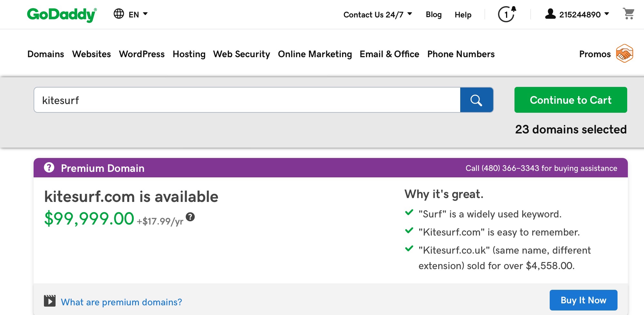Expand the account 215244890 dropdown

[x=584, y=15]
